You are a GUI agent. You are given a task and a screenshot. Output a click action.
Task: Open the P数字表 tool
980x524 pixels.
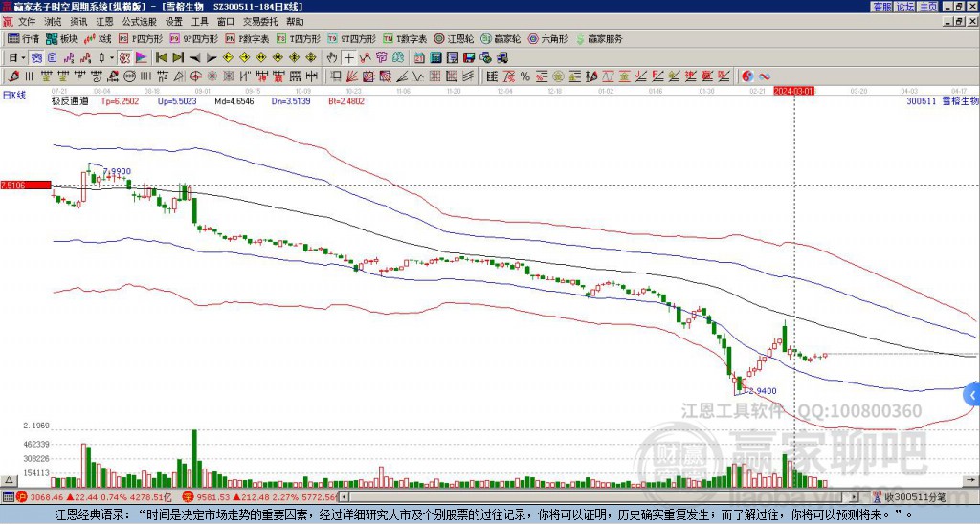pos(247,38)
